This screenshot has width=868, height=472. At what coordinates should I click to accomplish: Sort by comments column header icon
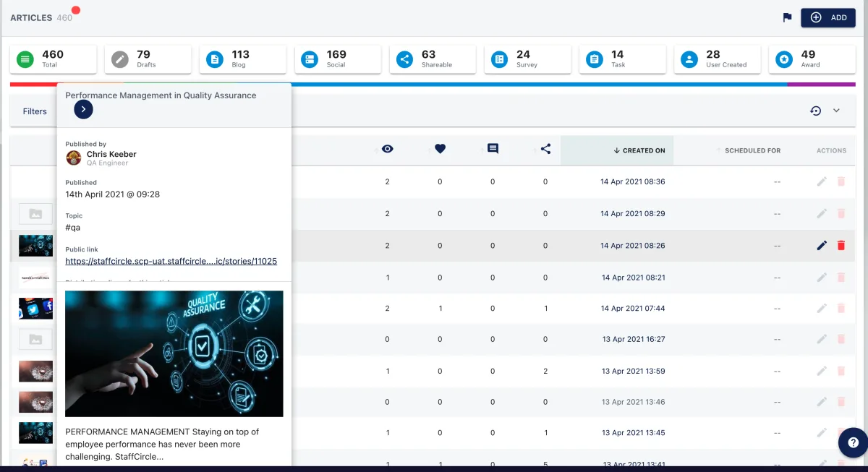pyautogui.click(x=493, y=149)
